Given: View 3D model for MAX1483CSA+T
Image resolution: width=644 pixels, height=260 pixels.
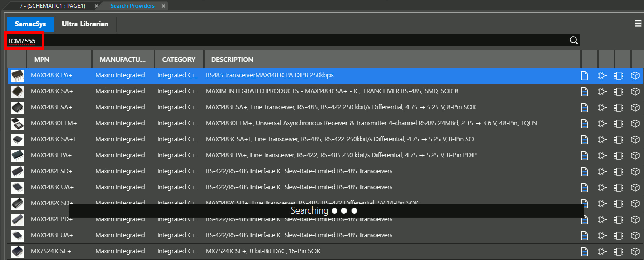Looking at the screenshot, I should 635,140.
